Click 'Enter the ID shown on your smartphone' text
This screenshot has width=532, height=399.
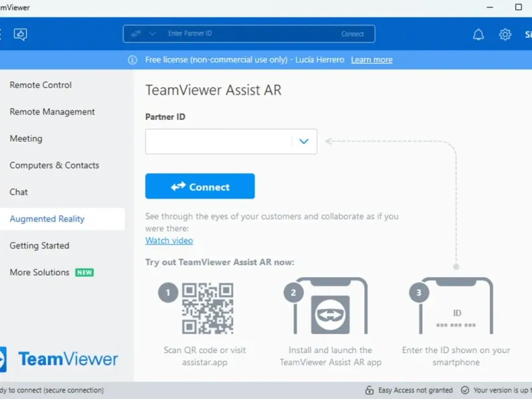point(456,356)
